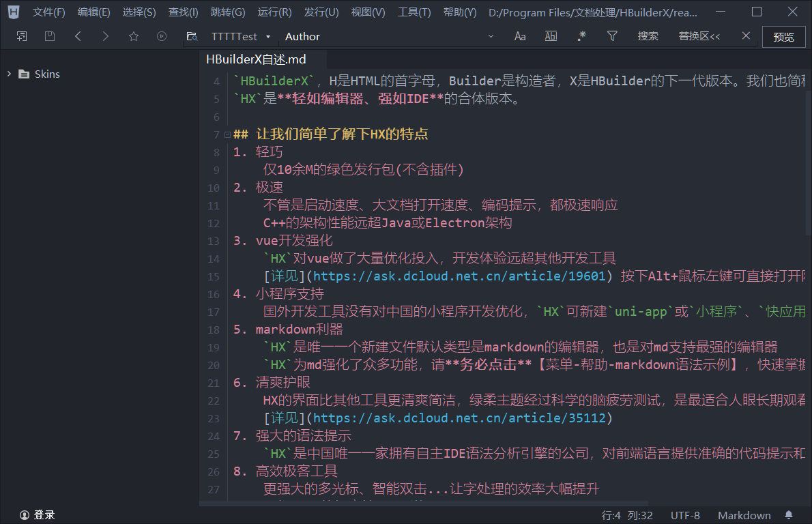Open the 跳转(G) menu

(x=228, y=12)
